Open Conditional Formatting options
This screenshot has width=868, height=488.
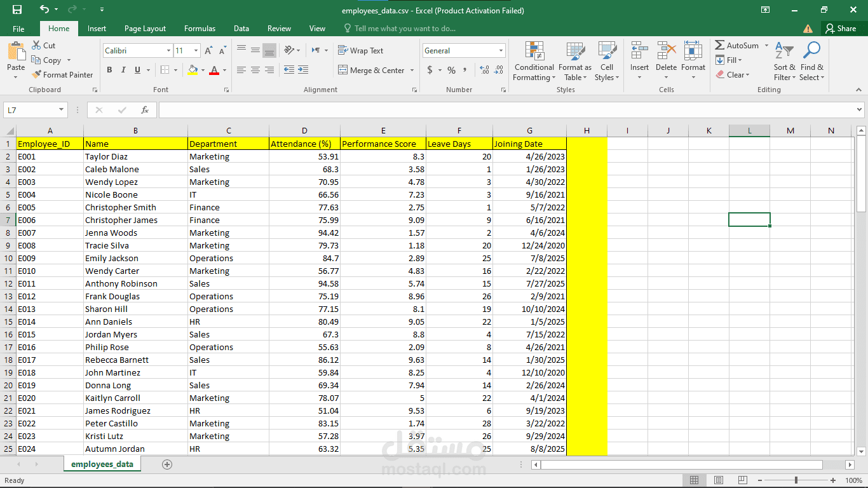534,61
